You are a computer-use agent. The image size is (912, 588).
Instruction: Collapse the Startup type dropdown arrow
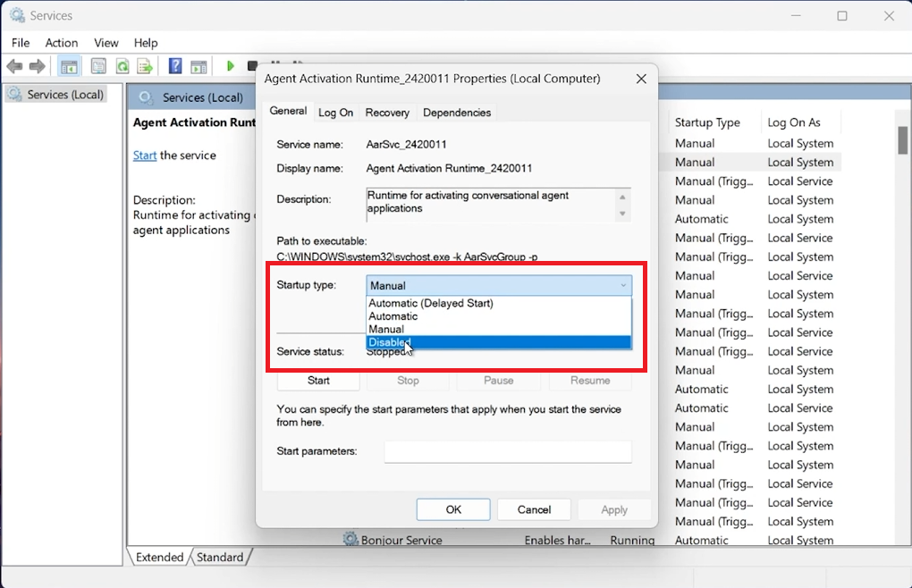(x=624, y=284)
